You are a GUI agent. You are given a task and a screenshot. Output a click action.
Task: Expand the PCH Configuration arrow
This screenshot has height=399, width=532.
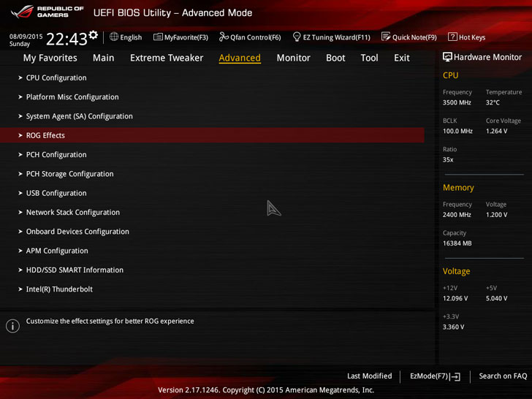tap(20, 155)
